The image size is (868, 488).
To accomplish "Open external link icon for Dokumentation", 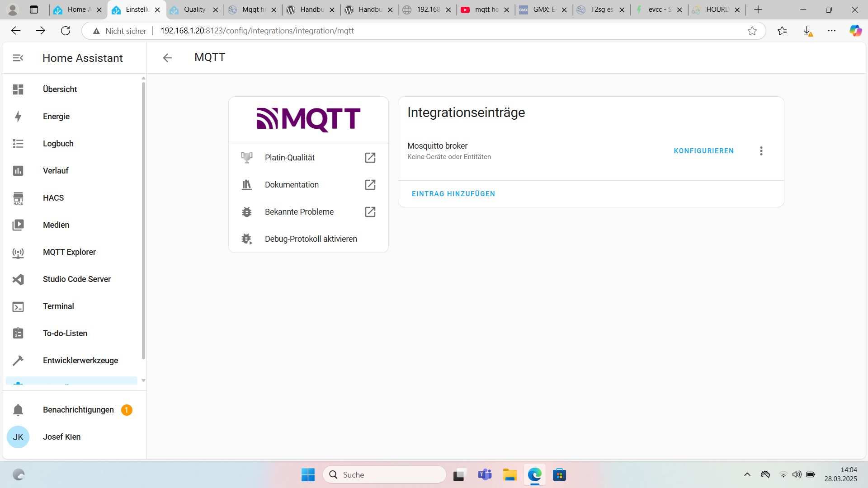I will (x=370, y=185).
